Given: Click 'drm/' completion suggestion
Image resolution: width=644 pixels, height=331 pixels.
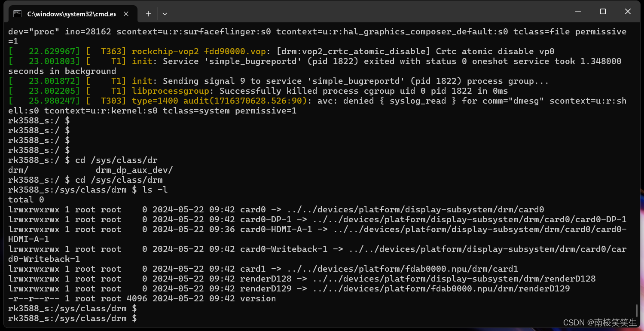Looking at the screenshot, I should point(18,170).
